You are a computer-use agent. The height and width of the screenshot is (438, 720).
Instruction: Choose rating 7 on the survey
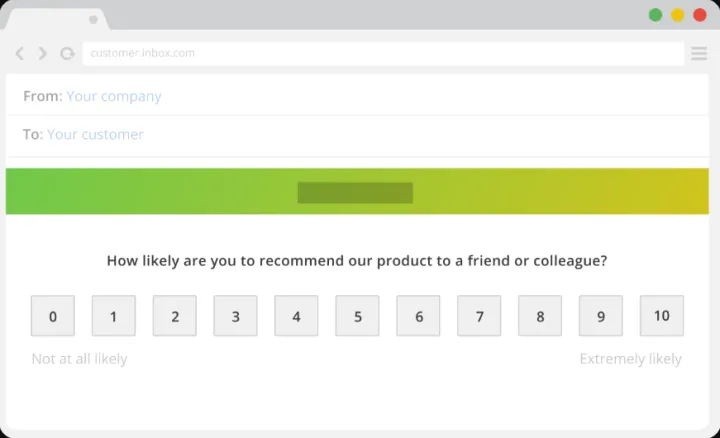coord(479,316)
